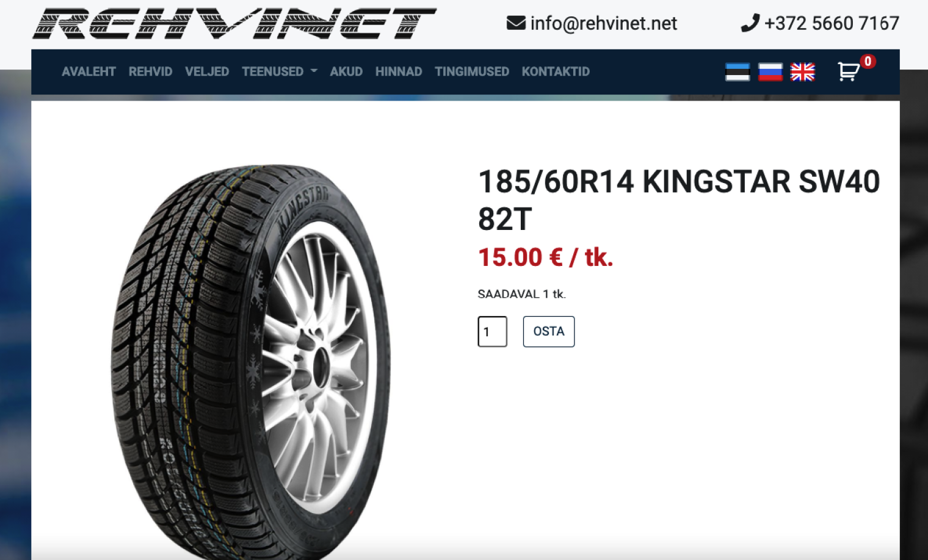Open the shopping cart icon
This screenshot has height=560, width=928.
[x=849, y=72]
